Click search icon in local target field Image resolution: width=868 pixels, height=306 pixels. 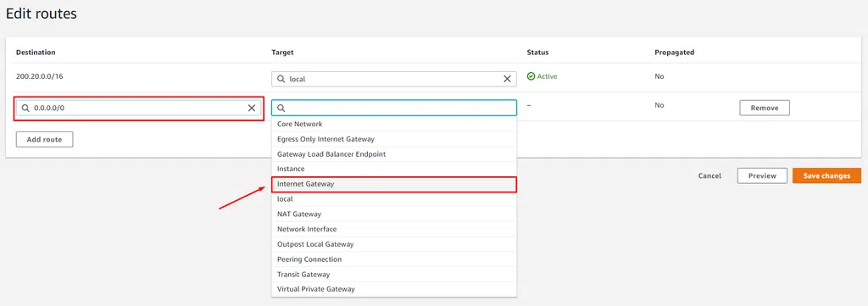281,79
